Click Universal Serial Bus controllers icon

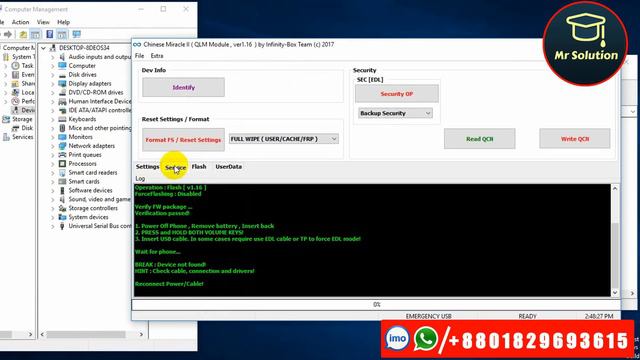pos(62,226)
